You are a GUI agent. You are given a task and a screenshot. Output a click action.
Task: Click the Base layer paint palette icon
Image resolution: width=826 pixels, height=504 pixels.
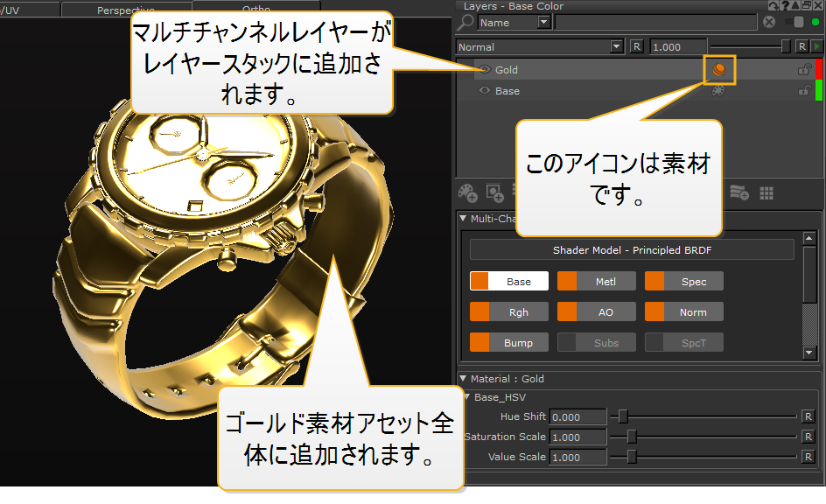click(x=718, y=91)
